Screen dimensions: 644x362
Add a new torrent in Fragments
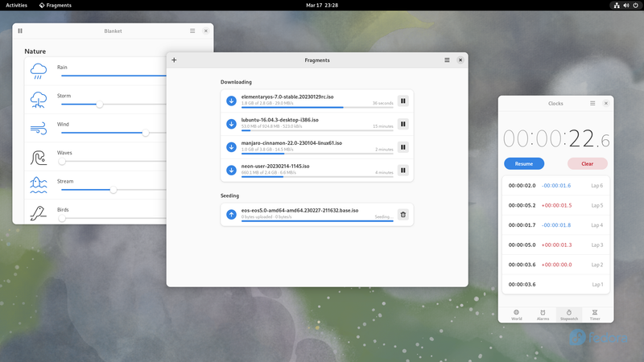(174, 60)
